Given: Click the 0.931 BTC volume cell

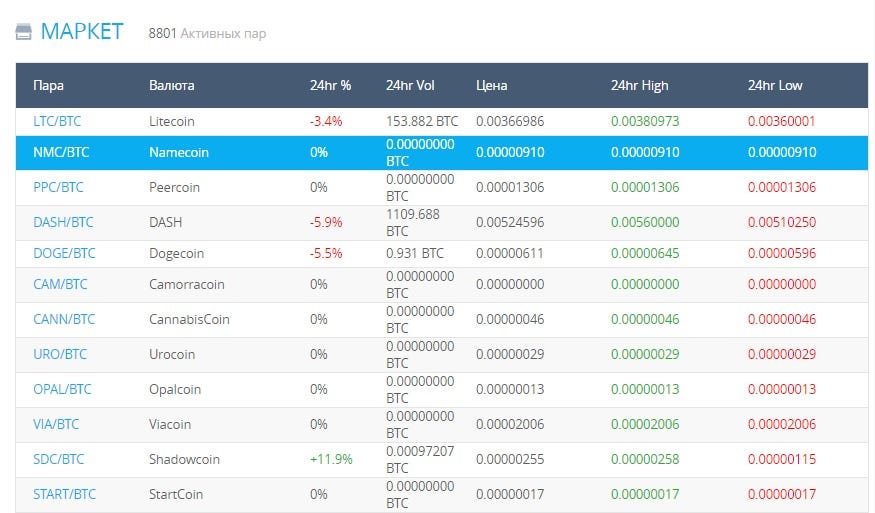Looking at the screenshot, I should click(415, 253).
